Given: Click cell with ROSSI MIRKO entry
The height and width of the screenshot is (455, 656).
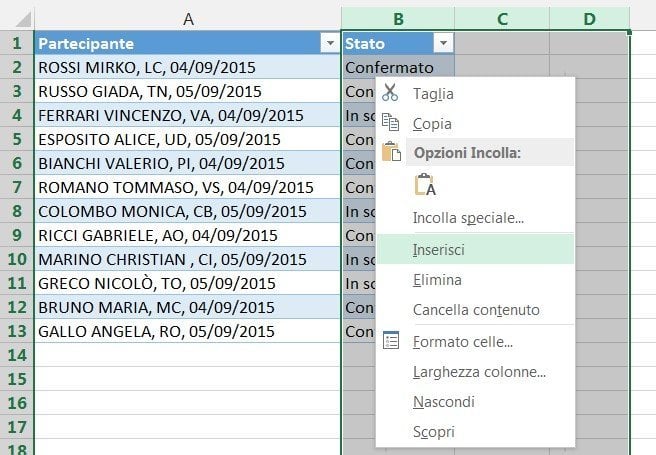Looking at the screenshot, I should 187,67.
